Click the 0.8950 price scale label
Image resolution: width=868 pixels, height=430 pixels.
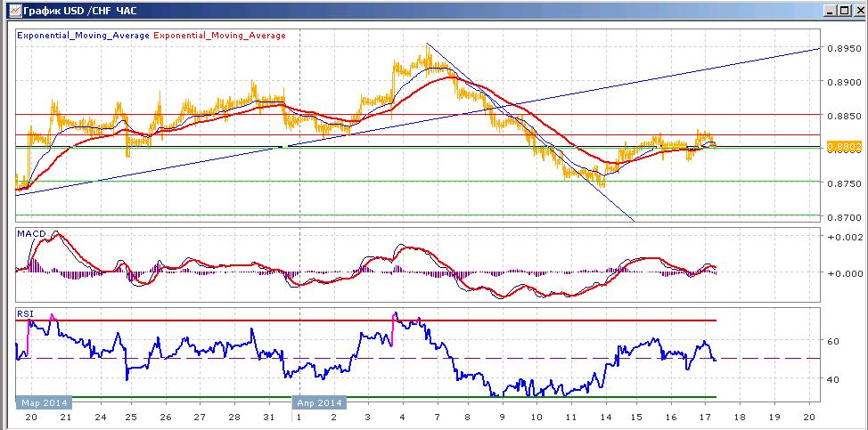(844, 48)
